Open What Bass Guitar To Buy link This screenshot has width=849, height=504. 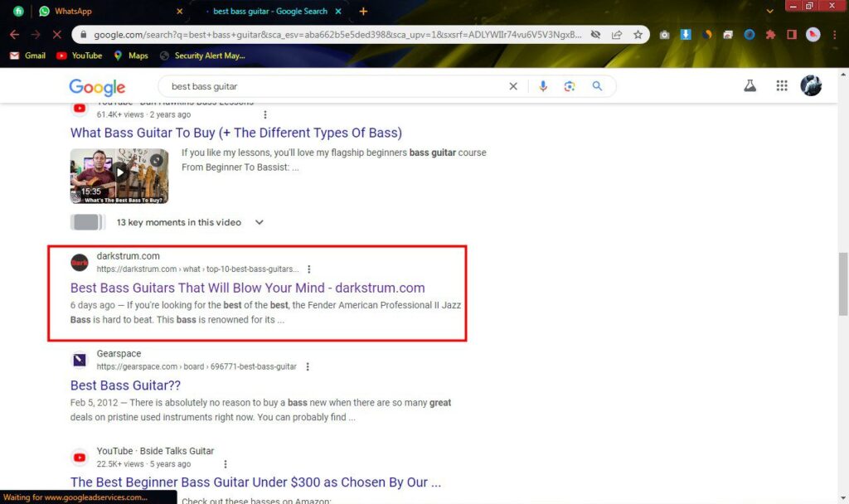coord(236,133)
